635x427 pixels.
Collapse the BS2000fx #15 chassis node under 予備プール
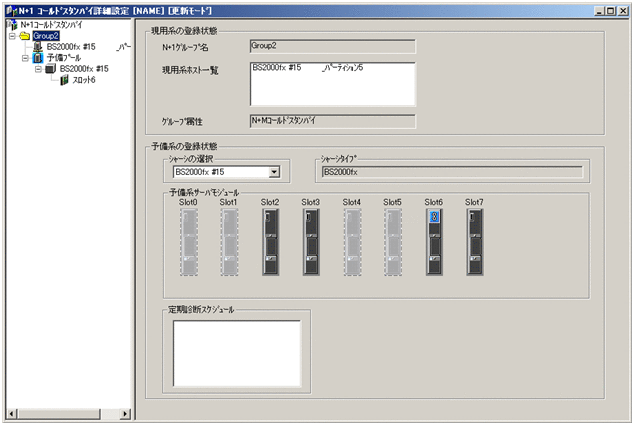(38, 69)
